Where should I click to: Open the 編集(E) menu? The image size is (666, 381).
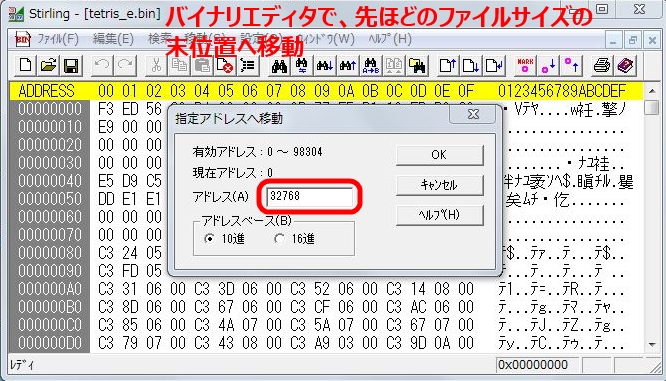point(113,39)
